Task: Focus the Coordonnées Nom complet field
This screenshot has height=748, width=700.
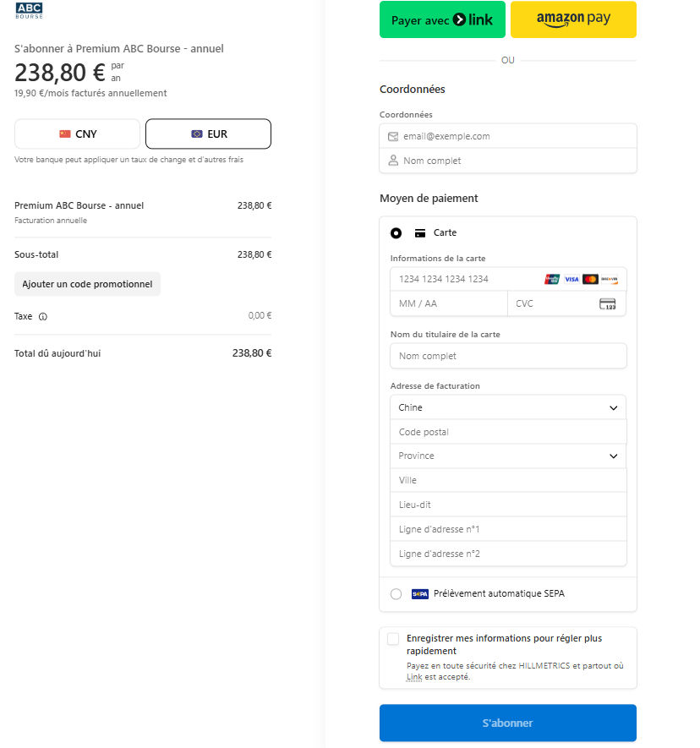Action: pyautogui.click(x=508, y=161)
